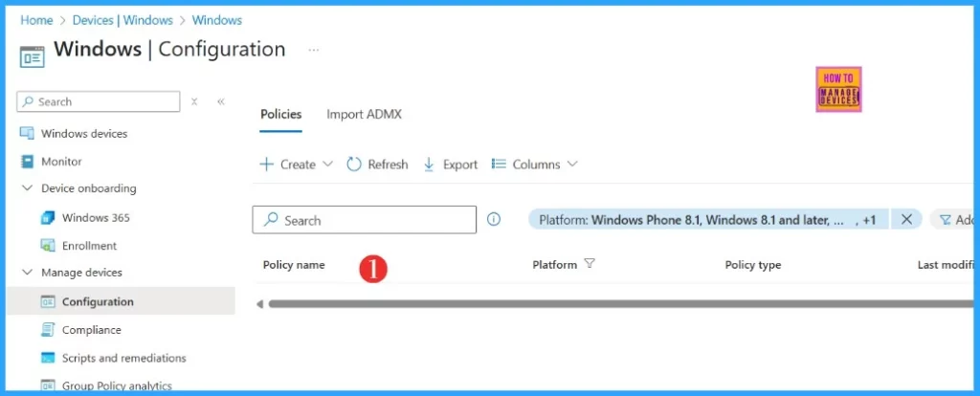Open Enrollment in sidebar

coord(89,246)
